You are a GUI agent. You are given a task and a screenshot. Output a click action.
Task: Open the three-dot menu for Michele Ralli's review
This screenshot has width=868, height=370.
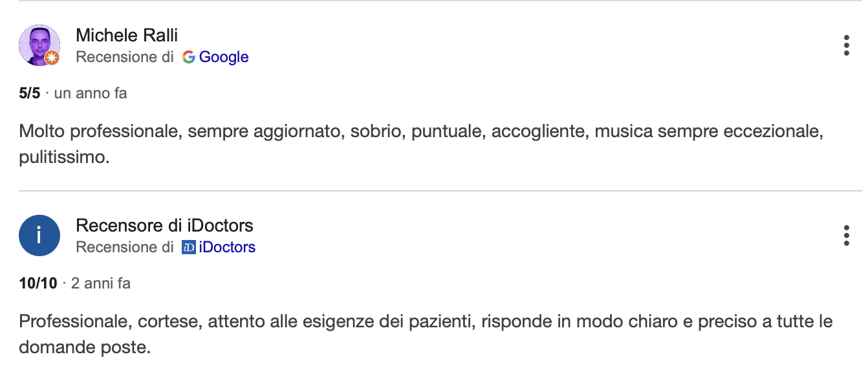tap(846, 46)
